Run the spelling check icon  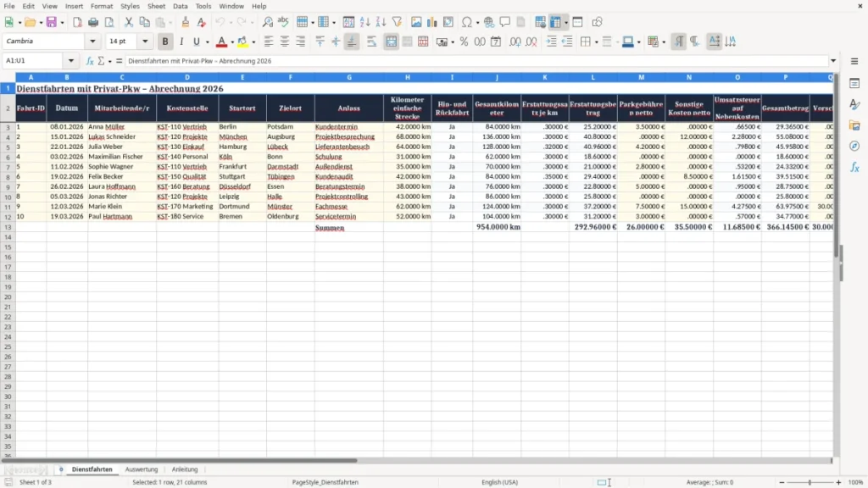(283, 22)
